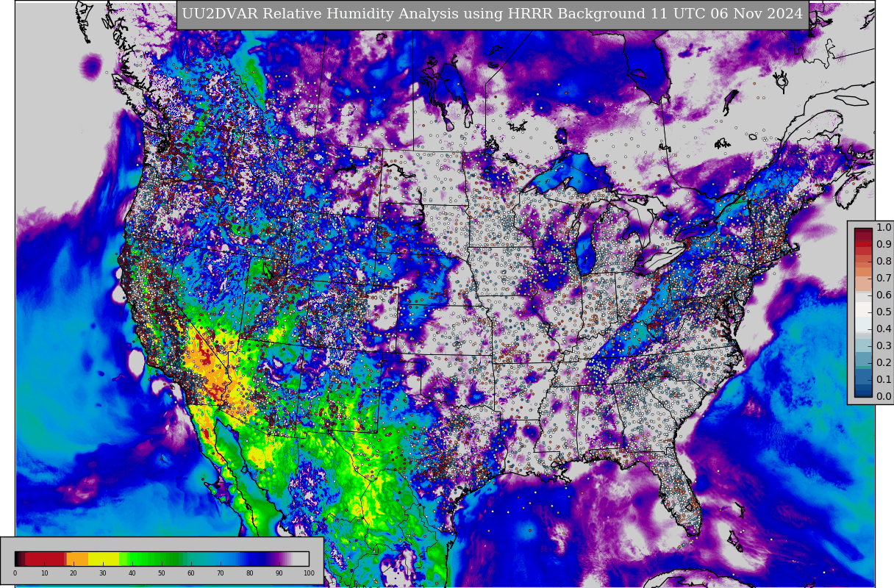The height and width of the screenshot is (588, 894).
Task: Click the UU2DVAR Relative Humidity Analysis title
Action: [x=493, y=14]
